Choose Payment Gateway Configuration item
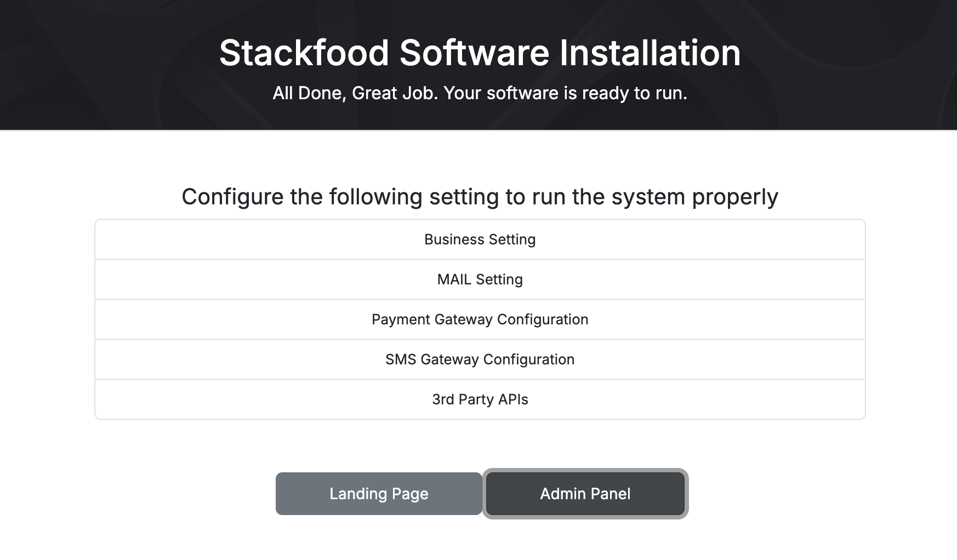 coord(480,319)
